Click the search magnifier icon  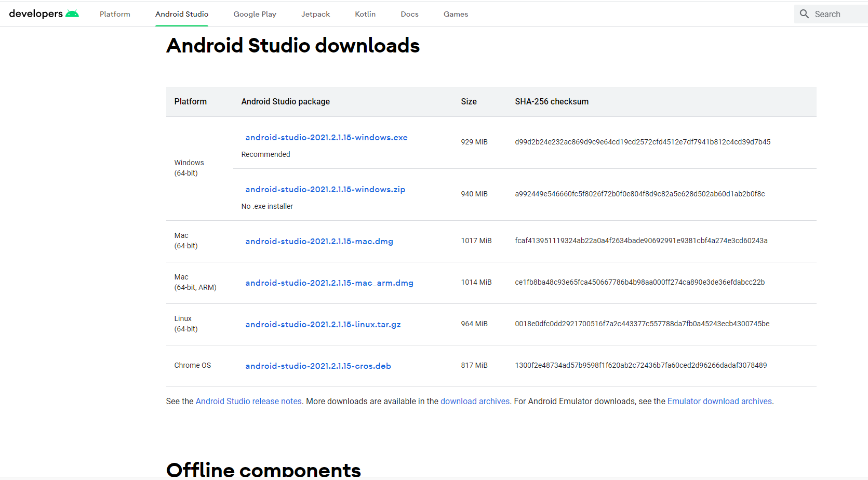[804, 14]
